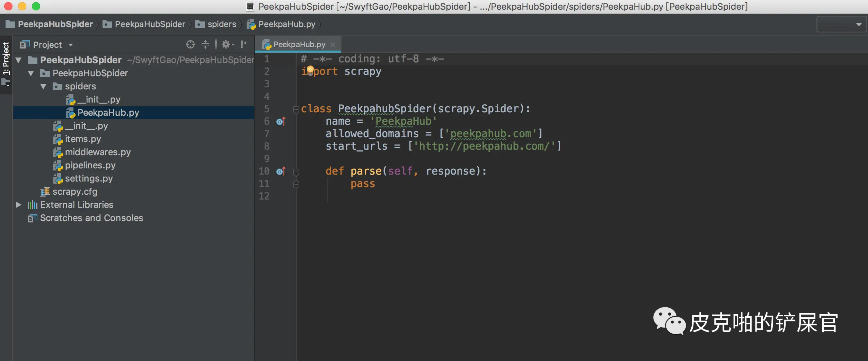Image resolution: width=868 pixels, height=361 pixels.
Task: Click the start_urls variable name
Action: [356, 146]
